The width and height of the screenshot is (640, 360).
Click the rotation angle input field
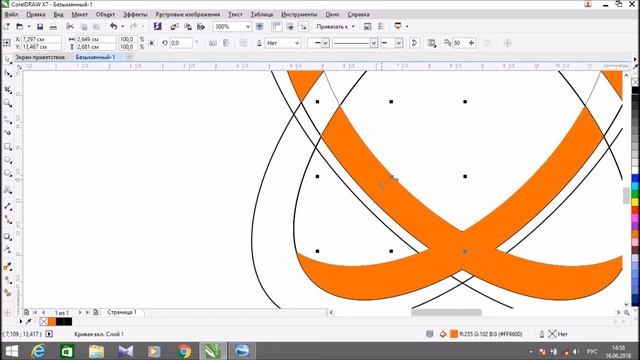point(181,43)
